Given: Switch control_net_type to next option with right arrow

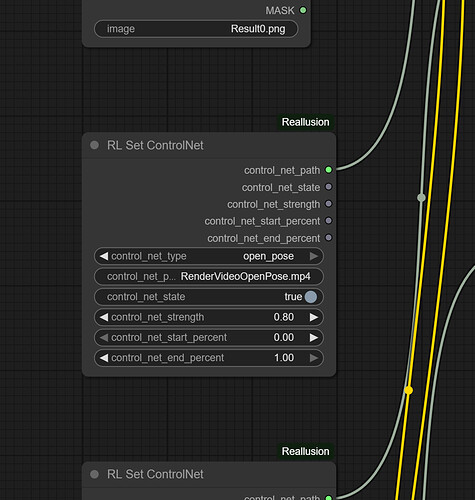Looking at the screenshot, I should (313, 256).
